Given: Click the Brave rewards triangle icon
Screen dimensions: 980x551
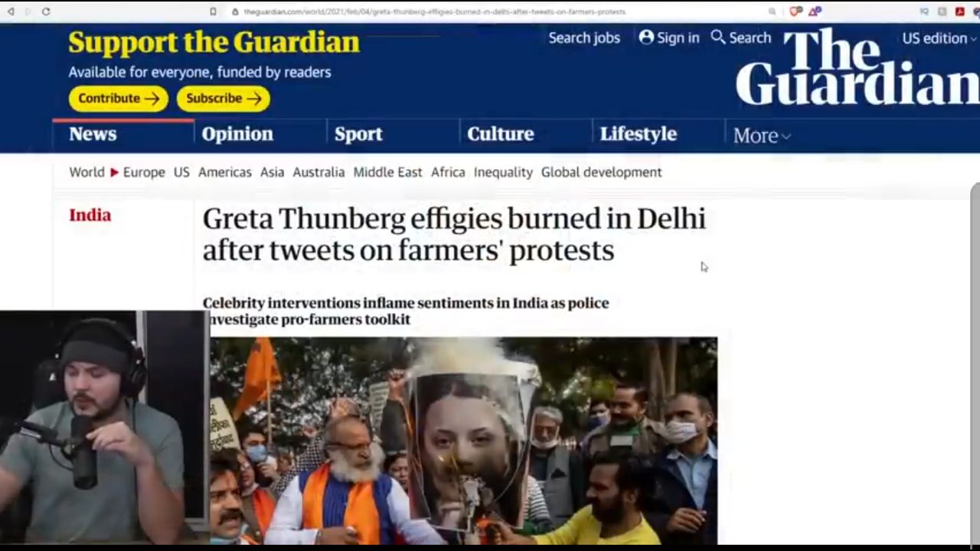Looking at the screenshot, I should point(815,11).
